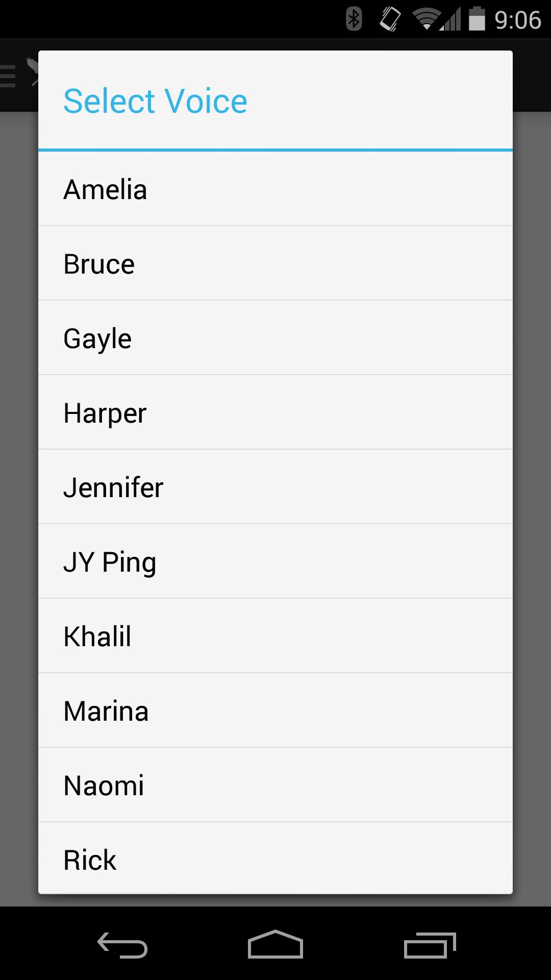Choose the Marina voice option

point(275,711)
